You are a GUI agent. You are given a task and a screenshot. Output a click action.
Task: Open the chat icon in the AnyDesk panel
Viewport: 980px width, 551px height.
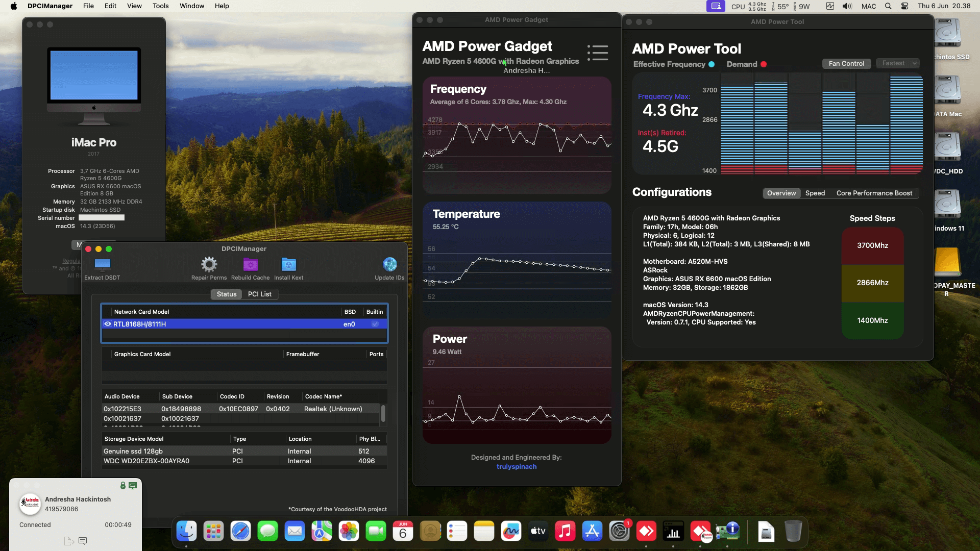pyautogui.click(x=83, y=541)
